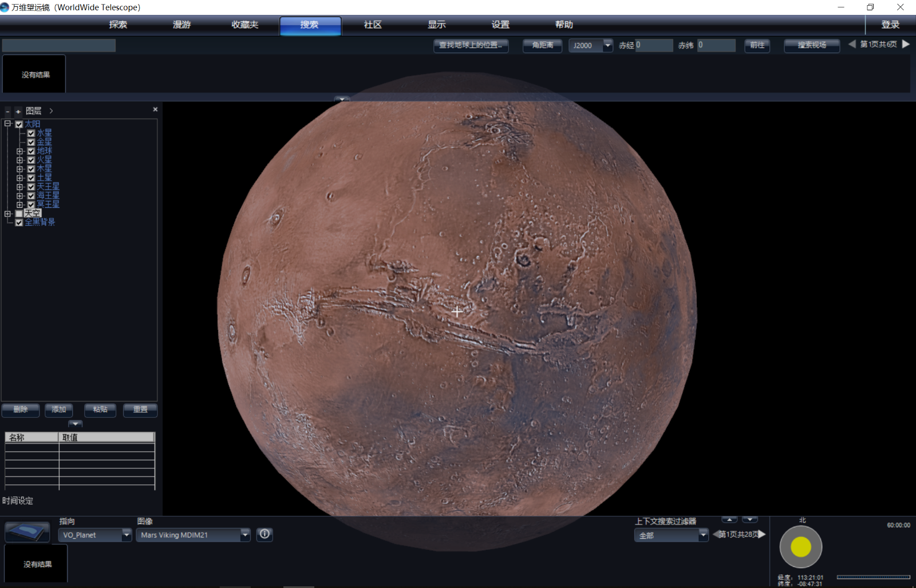Click the zoom level slider bar
The image size is (916, 588).
(x=873, y=577)
